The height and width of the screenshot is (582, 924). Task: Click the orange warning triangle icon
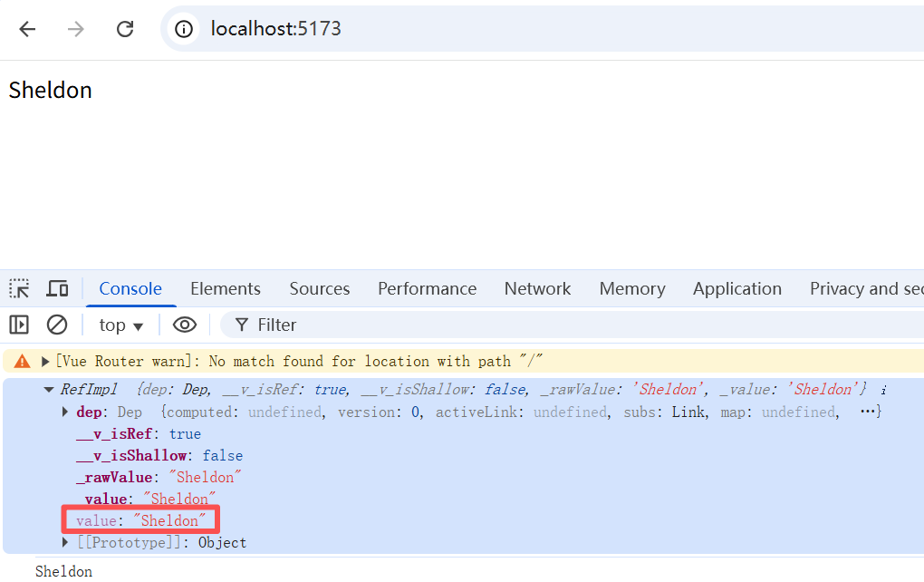pos(22,362)
